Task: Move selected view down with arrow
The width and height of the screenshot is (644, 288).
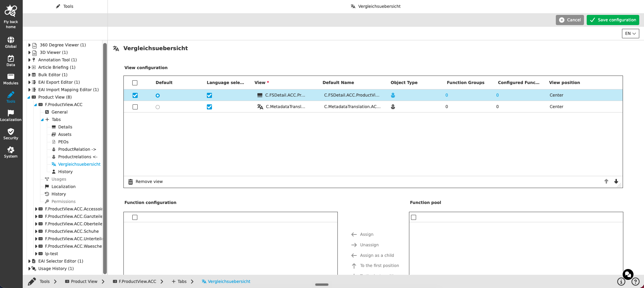Action: [x=616, y=181]
